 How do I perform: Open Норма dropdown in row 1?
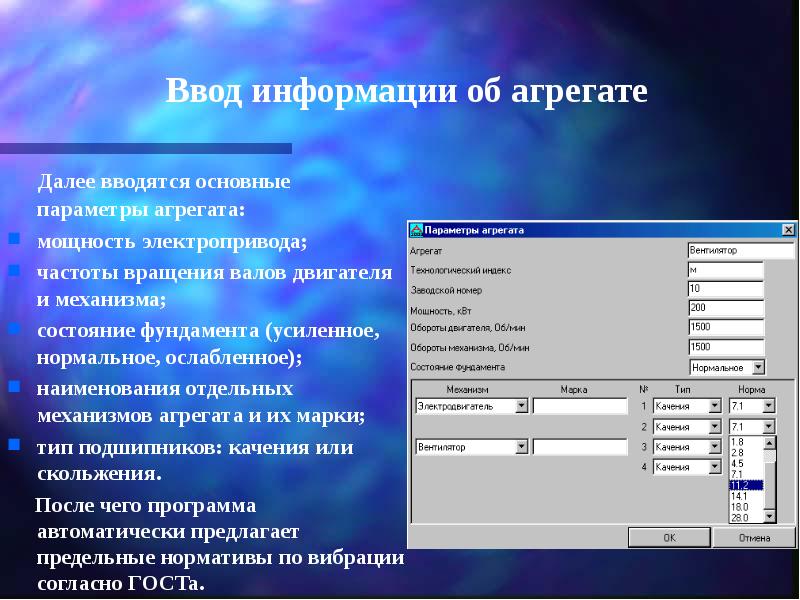[x=768, y=406]
